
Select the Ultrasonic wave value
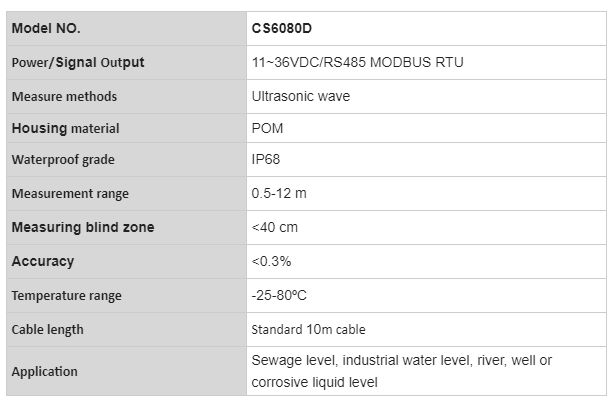click(x=301, y=96)
